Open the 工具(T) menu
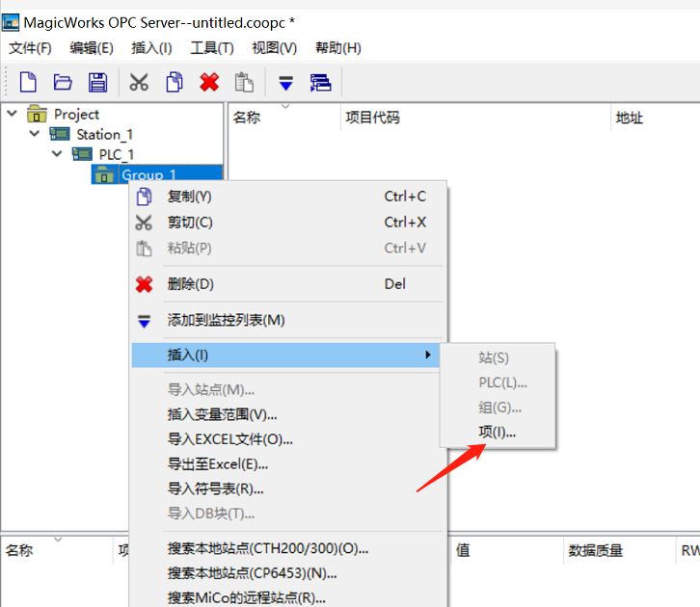The image size is (700, 607). [x=212, y=48]
